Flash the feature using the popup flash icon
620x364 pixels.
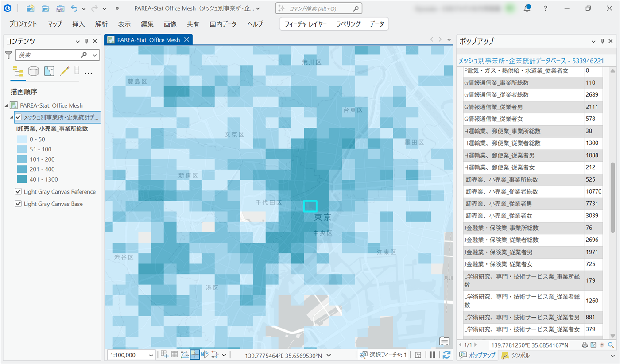coord(602,345)
